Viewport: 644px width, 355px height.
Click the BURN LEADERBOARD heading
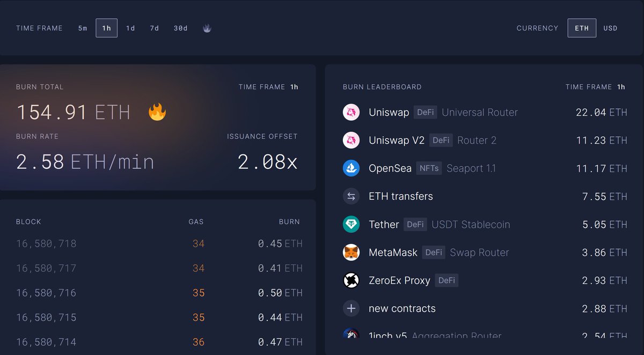382,87
